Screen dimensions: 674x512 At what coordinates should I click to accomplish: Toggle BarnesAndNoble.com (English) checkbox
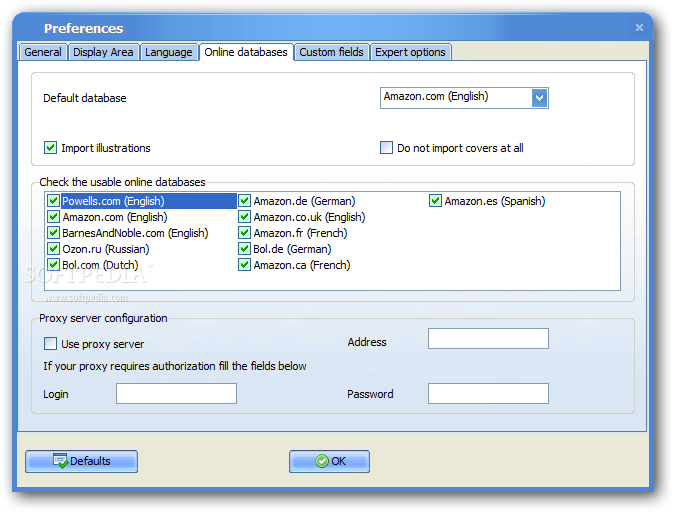pyautogui.click(x=53, y=233)
